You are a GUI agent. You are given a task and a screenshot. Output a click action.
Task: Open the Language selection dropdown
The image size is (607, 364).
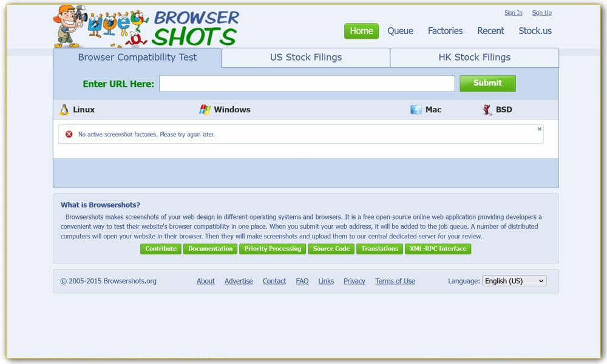coord(514,280)
